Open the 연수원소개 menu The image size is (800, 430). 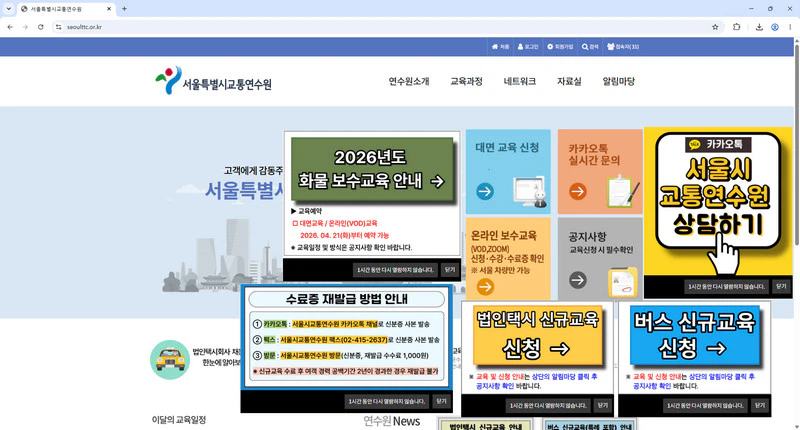tap(409, 81)
